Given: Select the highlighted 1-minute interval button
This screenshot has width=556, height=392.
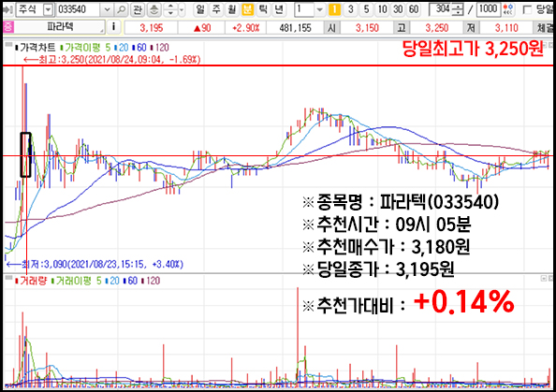Looking at the screenshot, I should point(334,9).
